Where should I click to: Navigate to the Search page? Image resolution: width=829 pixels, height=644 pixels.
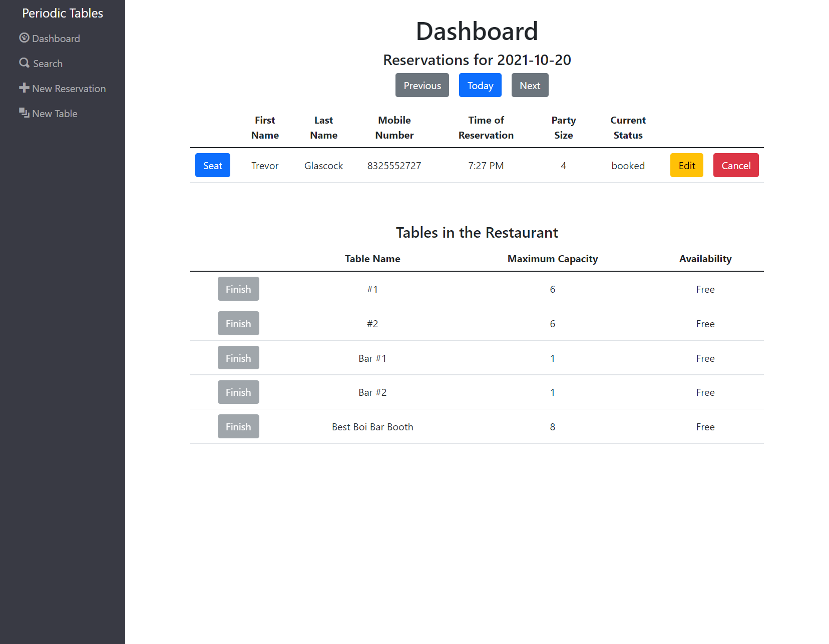click(47, 63)
